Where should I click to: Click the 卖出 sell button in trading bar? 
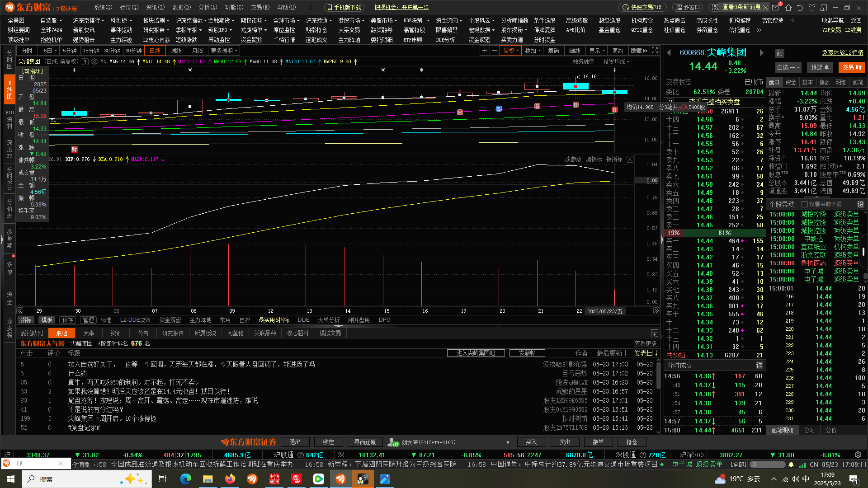tap(565, 442)
